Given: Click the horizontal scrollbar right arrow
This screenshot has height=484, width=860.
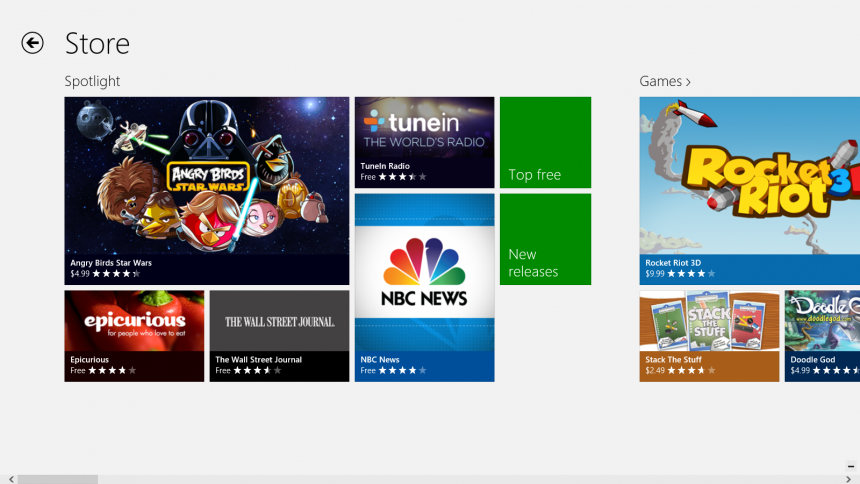Looking at the screenshot, I should [x=848, y=480].
